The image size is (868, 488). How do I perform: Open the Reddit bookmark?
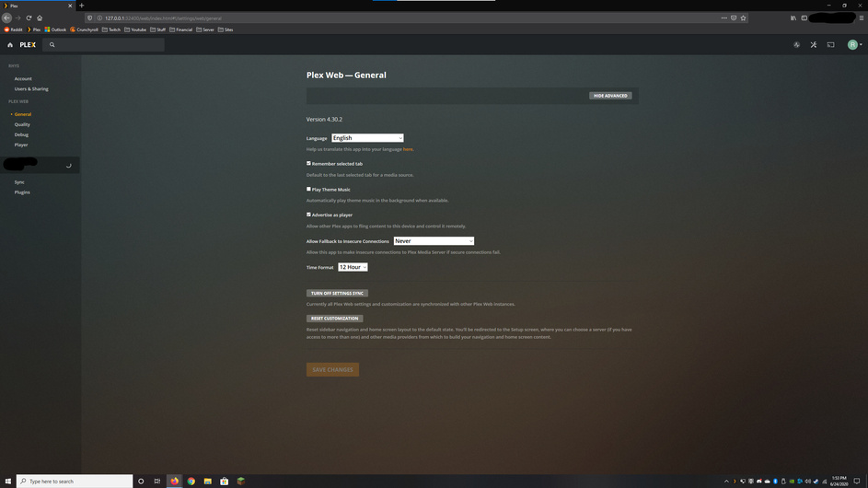click(x=13, y=29)
